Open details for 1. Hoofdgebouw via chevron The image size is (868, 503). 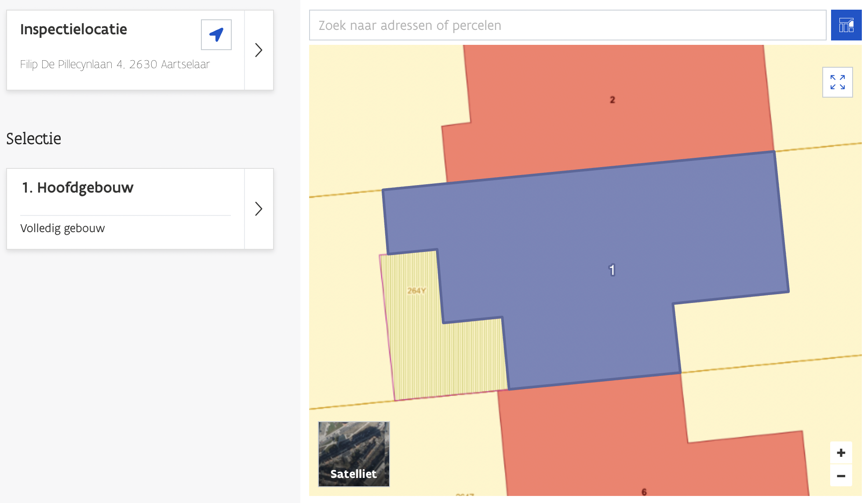click(259, 209)
